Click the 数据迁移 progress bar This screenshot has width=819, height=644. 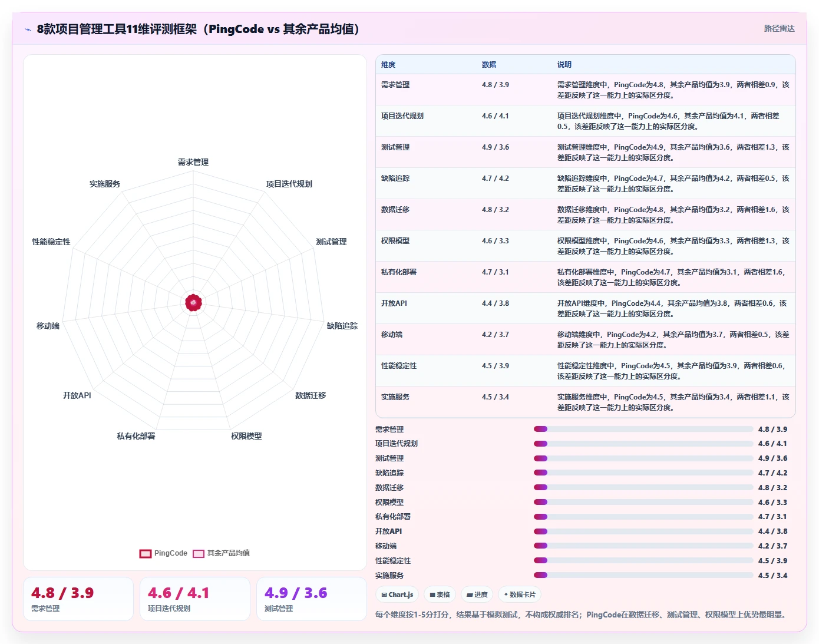coord(643,487)
